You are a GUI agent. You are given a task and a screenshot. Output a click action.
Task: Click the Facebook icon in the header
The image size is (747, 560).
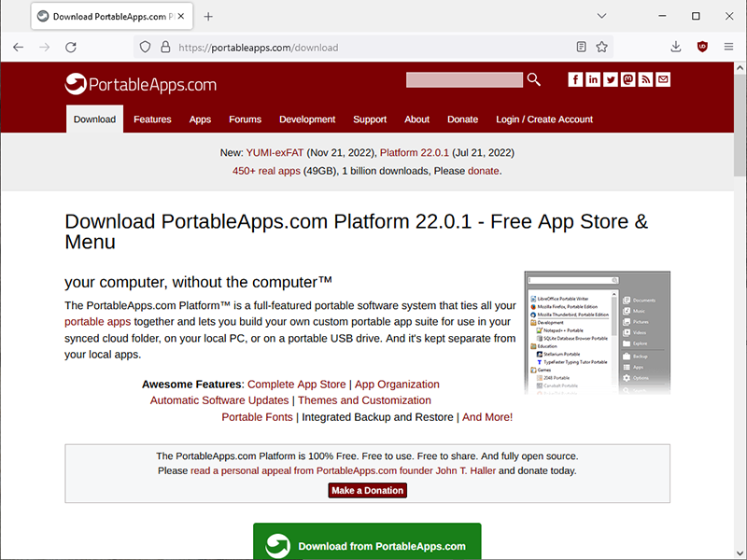coord(576,80)
